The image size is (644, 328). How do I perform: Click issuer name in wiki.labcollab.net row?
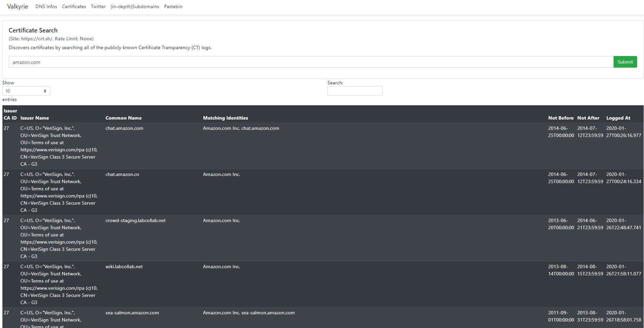tap(59, 285)
